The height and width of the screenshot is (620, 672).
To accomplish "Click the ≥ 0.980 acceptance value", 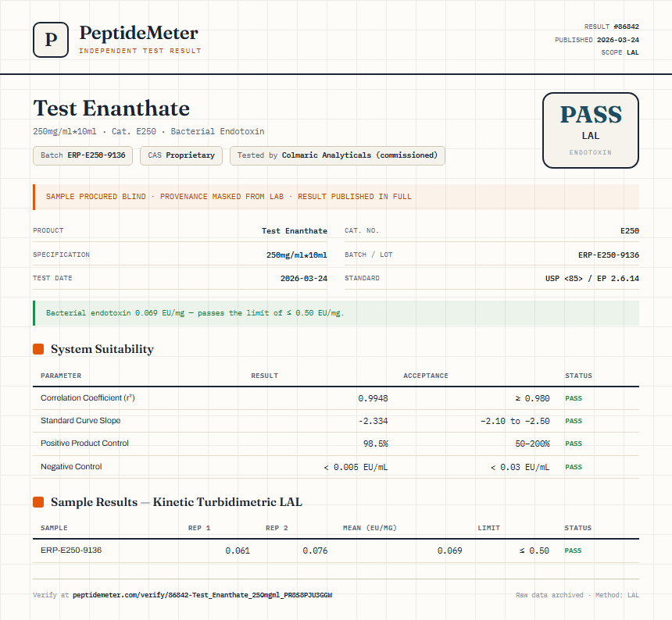I will (x=532, y=398).
